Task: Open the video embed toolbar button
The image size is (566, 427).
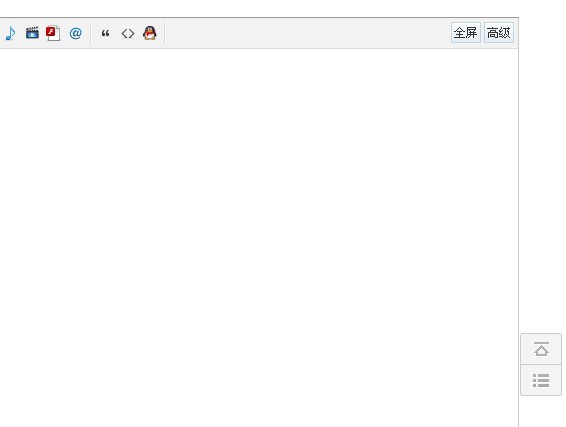Action: click(32, 33)
